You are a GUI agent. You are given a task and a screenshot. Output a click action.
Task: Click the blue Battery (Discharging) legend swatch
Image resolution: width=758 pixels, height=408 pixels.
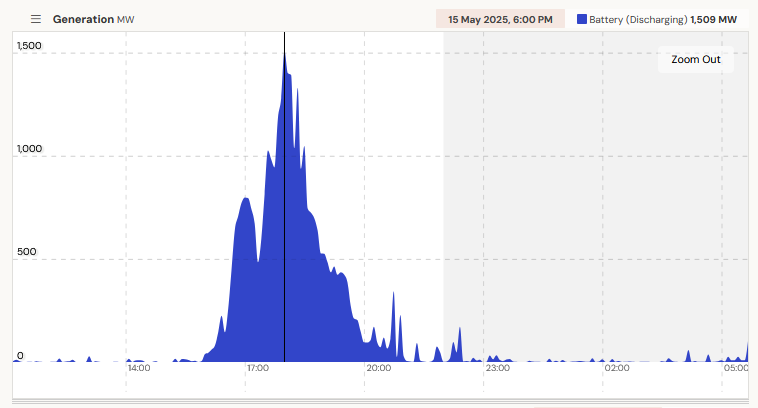pyautogui.click(x=582, y=19)
